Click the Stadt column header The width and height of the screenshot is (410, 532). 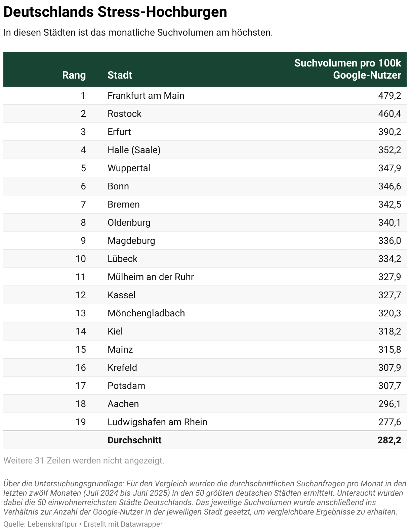[120, 75]
